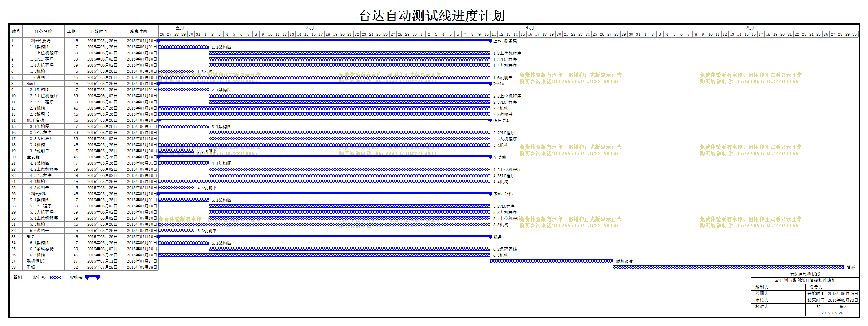Select task name 4.5说明书 in the table
The width and height of the screenshot is (868, 326).
tap(40, 188)
